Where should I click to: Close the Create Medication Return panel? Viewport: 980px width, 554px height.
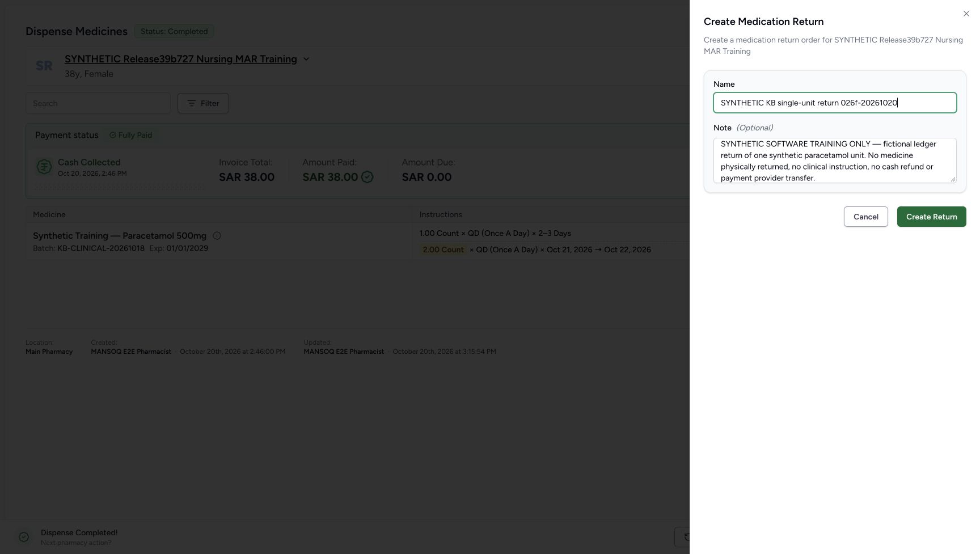coord(966,14)
